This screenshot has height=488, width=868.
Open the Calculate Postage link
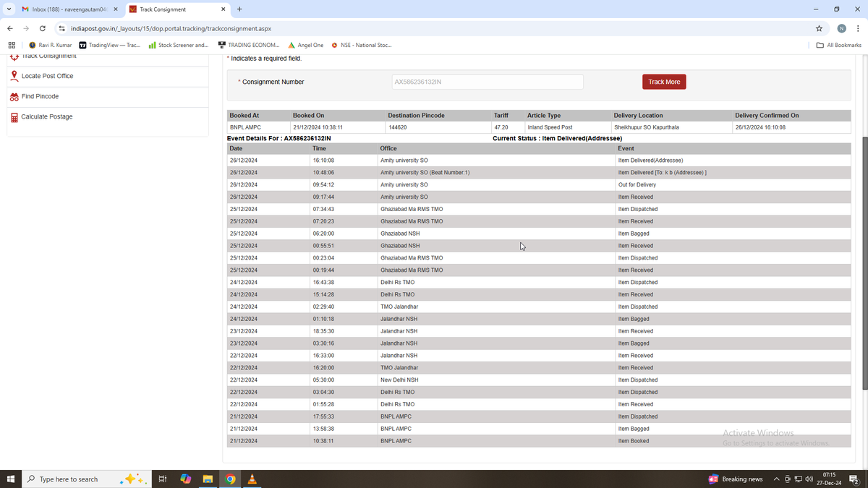click(x=47, y=116)
